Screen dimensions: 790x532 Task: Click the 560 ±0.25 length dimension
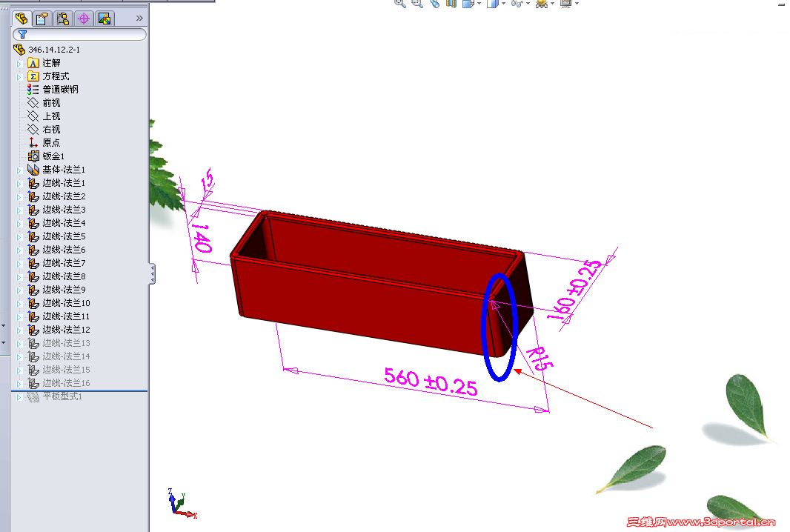[x=431, y=382]
